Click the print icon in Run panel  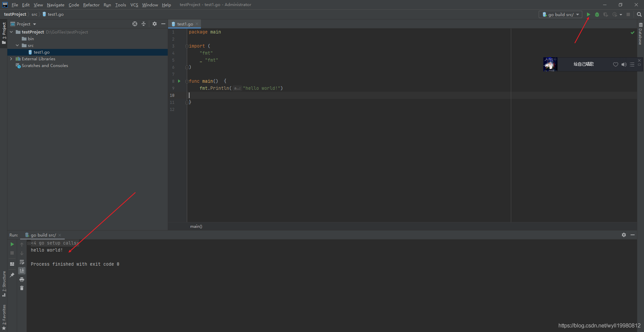[22, 279]
